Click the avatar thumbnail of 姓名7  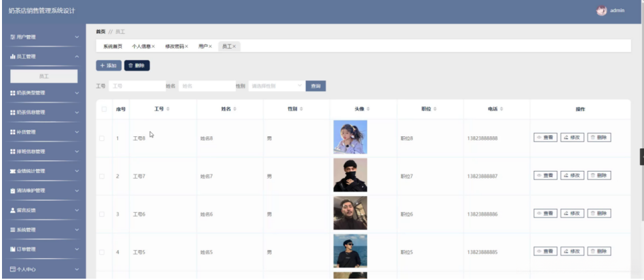[350, 175]
